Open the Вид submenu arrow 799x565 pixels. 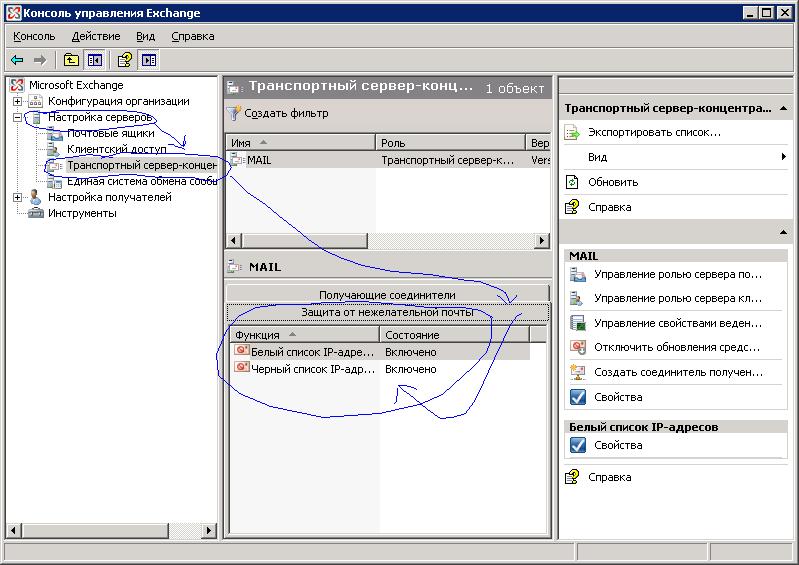click(784, 157)
